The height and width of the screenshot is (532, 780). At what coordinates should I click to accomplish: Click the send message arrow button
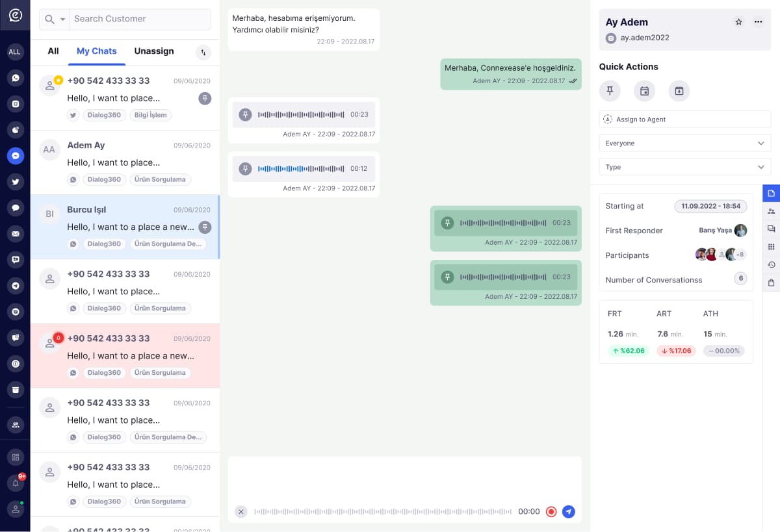coord(569,511)
